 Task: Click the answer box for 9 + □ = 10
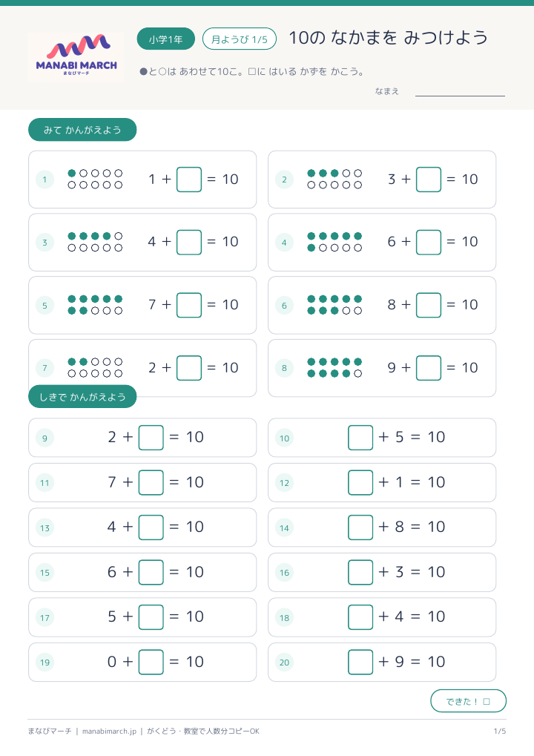click(429, 368)
